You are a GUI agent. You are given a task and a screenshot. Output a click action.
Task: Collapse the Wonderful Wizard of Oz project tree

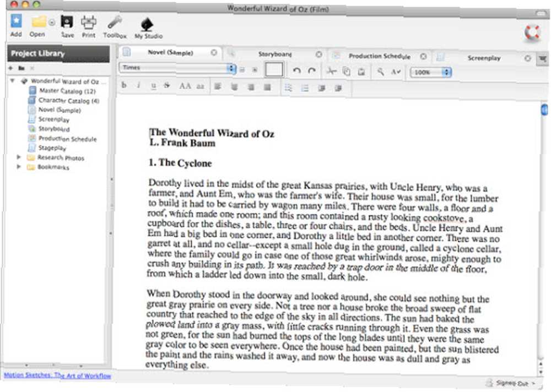coord(13,81)
